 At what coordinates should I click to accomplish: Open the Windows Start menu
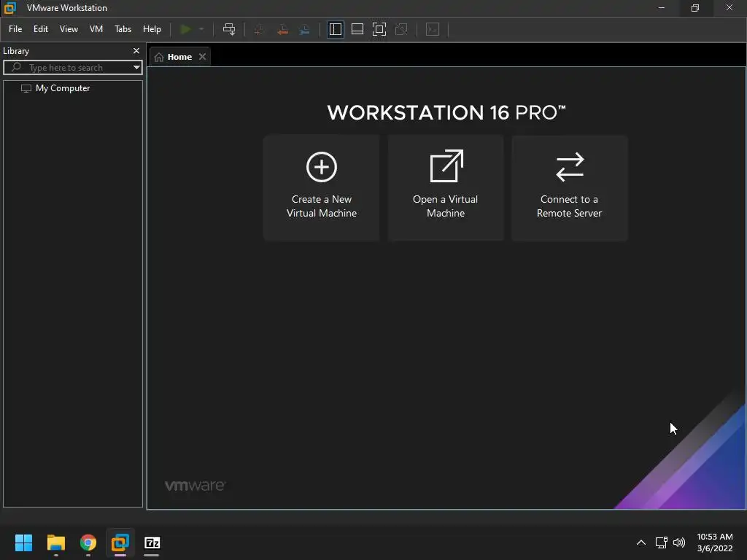point(23,542)
